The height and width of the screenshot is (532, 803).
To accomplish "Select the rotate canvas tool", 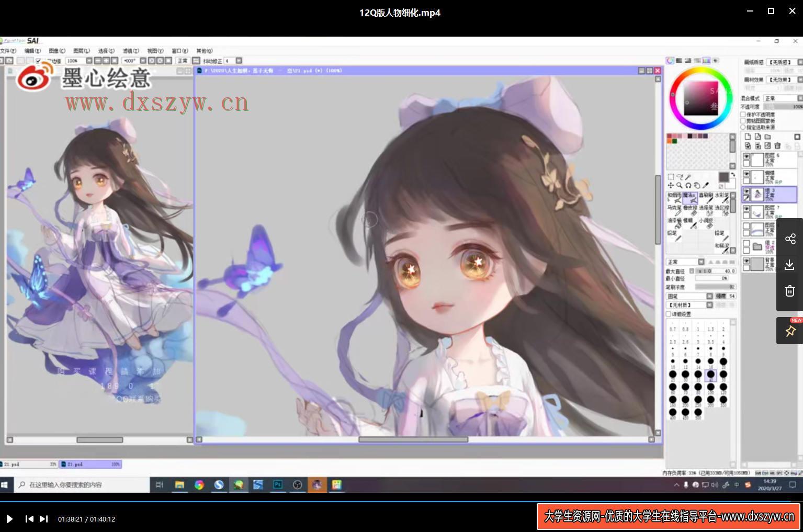I will (688, 186).
